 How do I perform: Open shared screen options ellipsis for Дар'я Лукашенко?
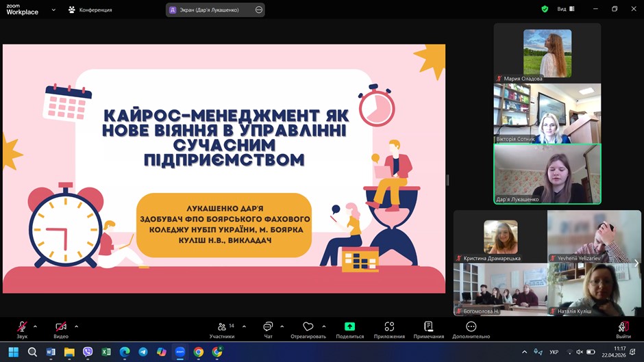point(258,10)
